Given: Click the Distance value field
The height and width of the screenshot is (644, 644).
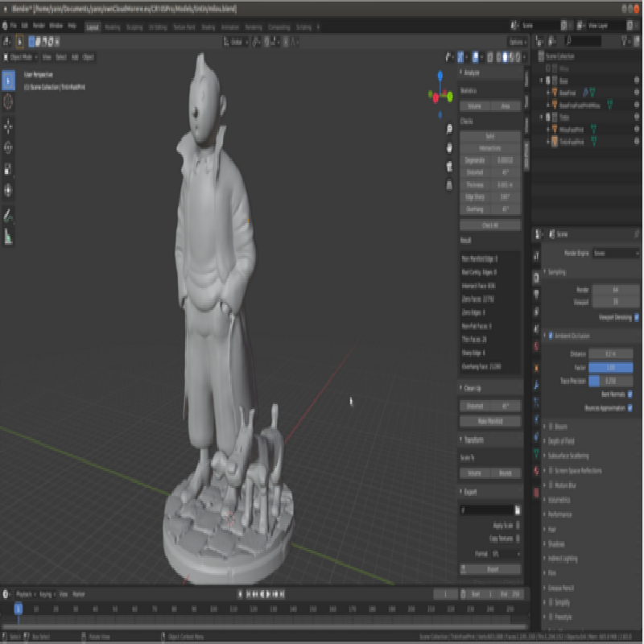Looking at the screenshot, I should (611, 353).
